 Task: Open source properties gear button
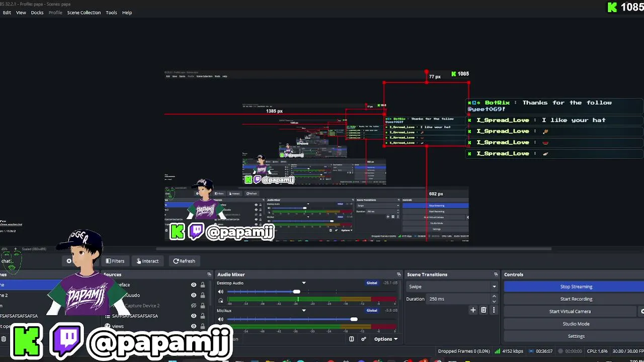coord(69,261)
